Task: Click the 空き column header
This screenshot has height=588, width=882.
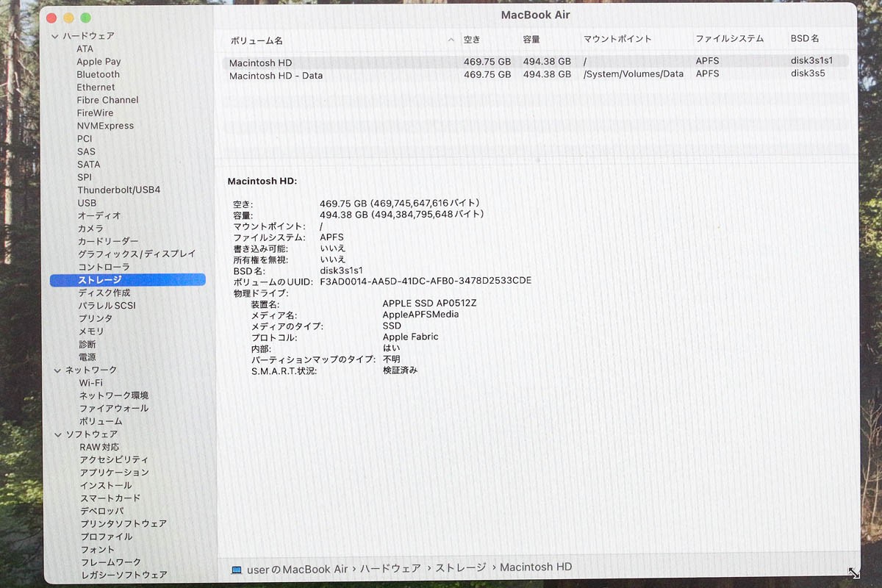Action: pos(472,40)
